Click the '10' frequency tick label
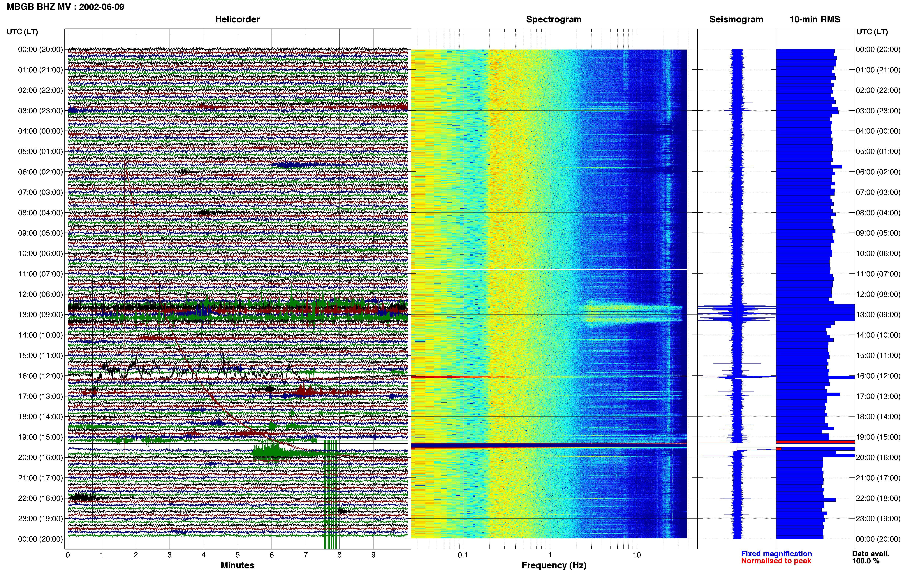Image resolution: width=924 pixels, height=578 pixels. coord(636,555)
